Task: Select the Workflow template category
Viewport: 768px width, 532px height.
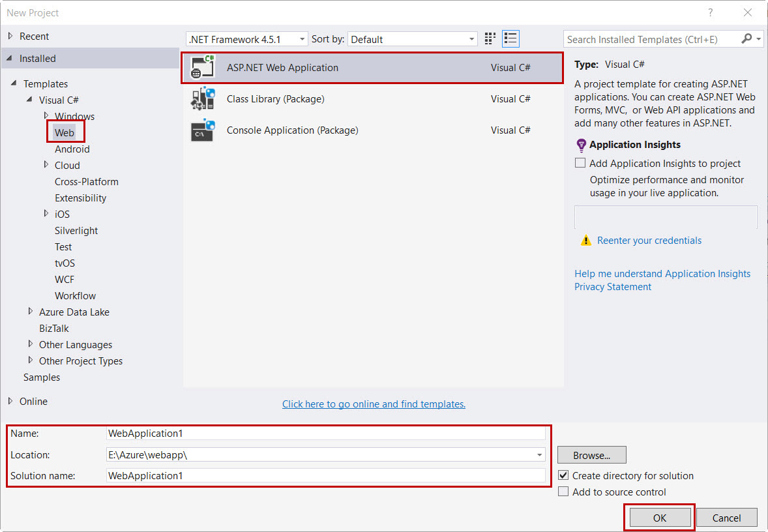Action: pyautogui.click(x=75, y=296)
